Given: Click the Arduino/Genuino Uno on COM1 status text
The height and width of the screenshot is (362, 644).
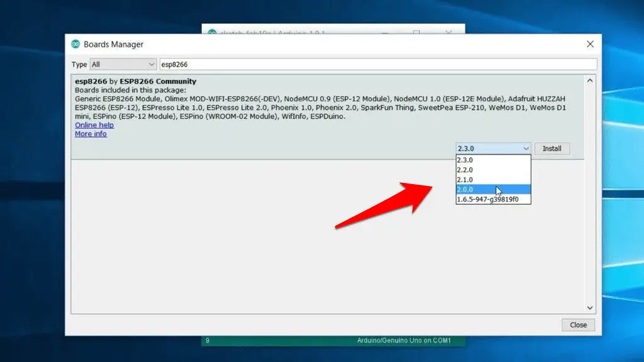Looking at the screenshot, I should (x=404, y=340).
